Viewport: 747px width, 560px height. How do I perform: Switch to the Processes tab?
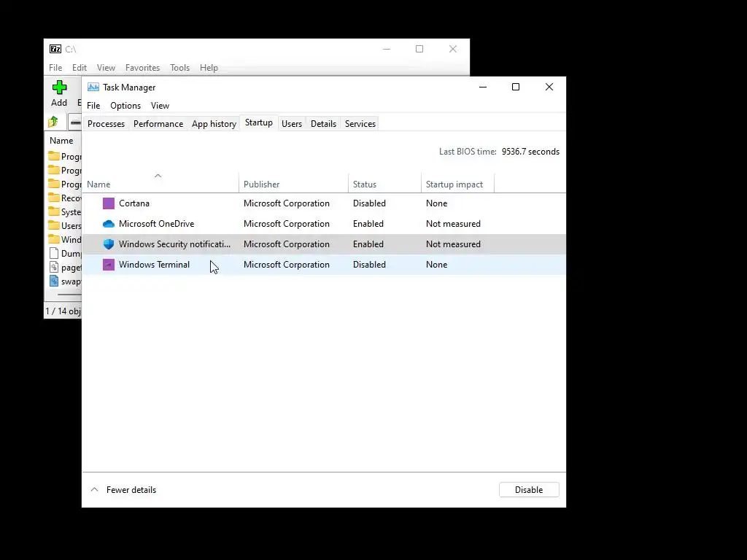tap(107, 124)
